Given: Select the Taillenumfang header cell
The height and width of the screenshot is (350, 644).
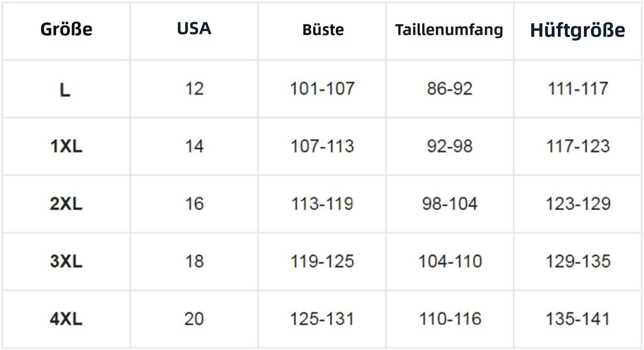Looking at the screenshot, I should point(449,30).
